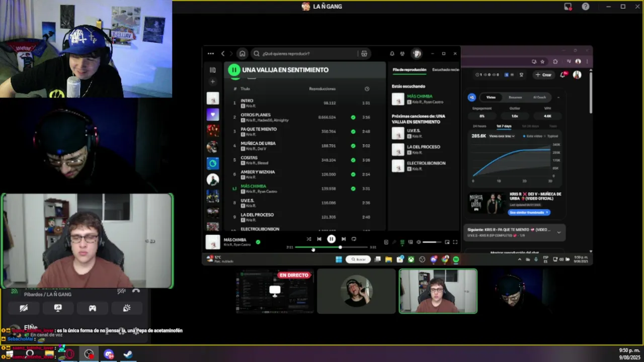Viewport: 644px width, 362px height.
Task: Play the track MUÑECA DE URBA
Action: (258, 143)
